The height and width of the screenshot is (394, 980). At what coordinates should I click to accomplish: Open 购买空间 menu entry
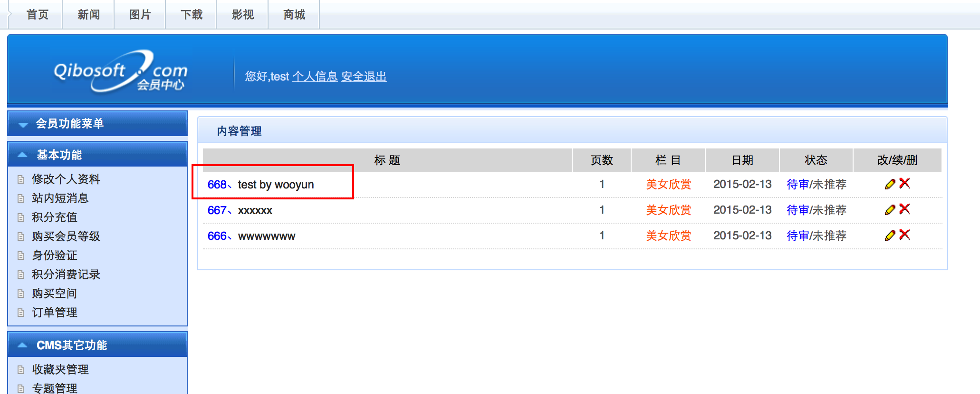pyautogui.click(x=55, y=293)
